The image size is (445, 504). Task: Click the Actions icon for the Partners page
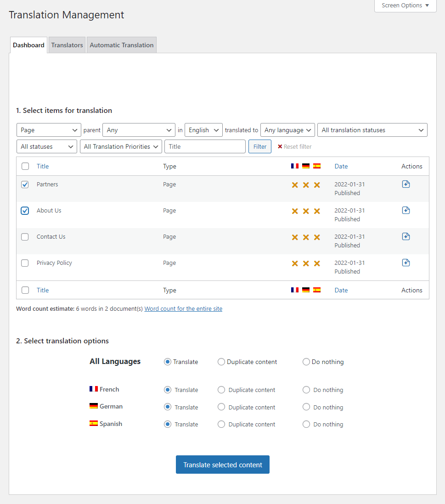[406, 184]
